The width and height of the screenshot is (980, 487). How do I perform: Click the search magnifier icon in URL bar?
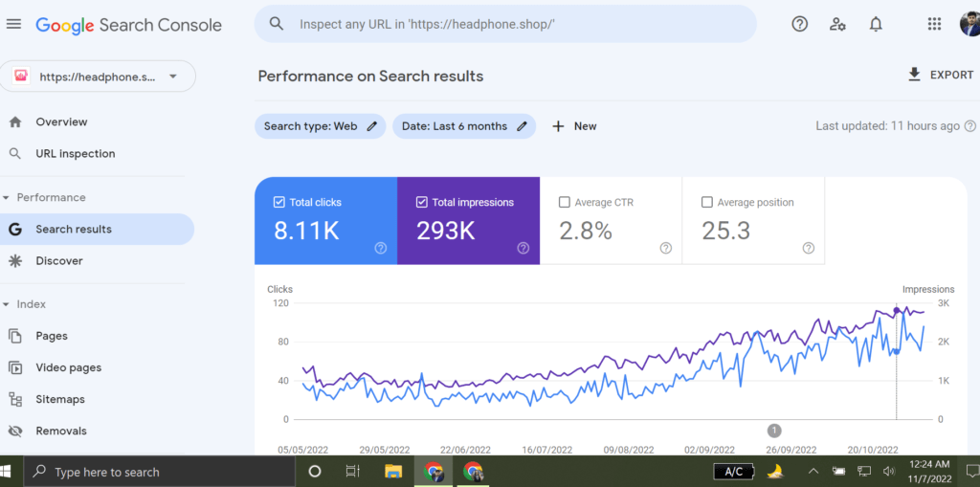[x=277, y=24]
